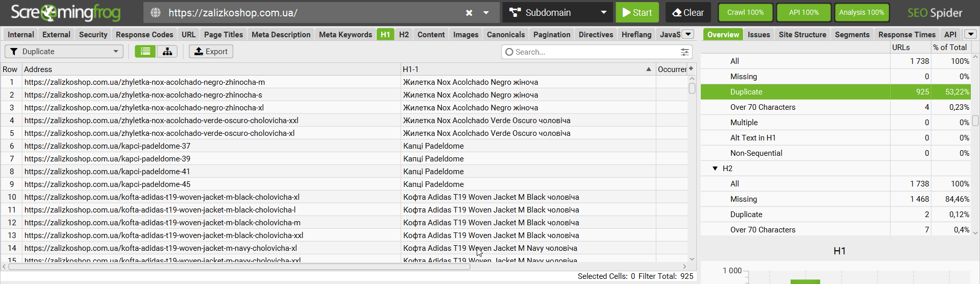The height and width of the screenshot is (284, 980).
Task: Open the Pagination tab
Action: (552, 34)
